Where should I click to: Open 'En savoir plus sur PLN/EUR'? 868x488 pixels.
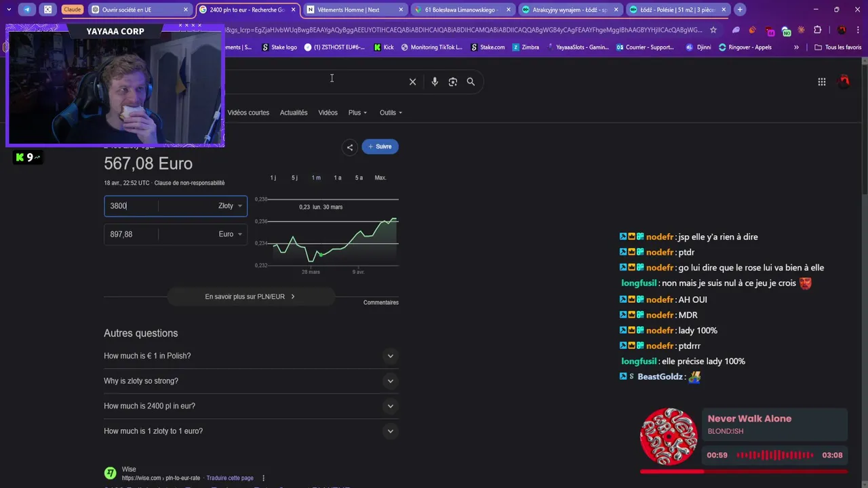251,296
